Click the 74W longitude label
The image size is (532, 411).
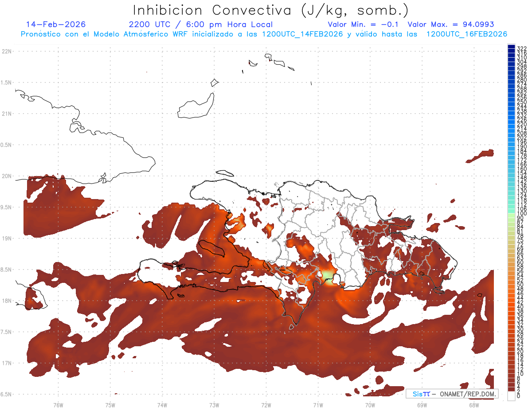162,405
